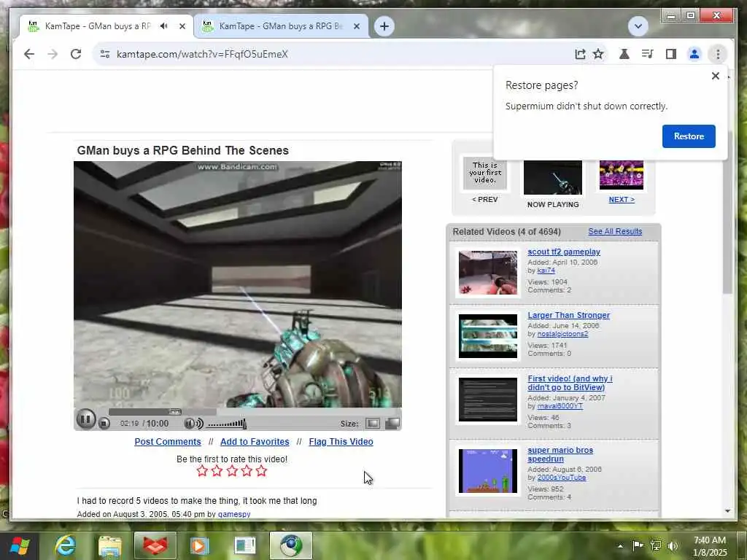Mute the video player speaker icon

193,424
